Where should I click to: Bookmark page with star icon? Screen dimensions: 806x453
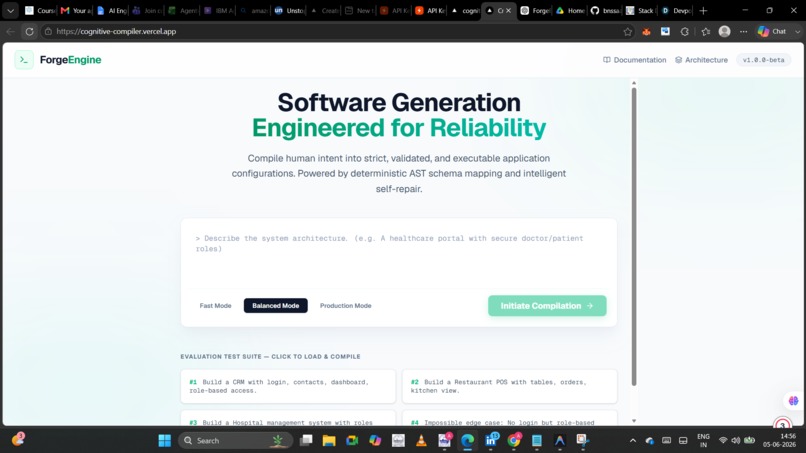coord(628,31)
